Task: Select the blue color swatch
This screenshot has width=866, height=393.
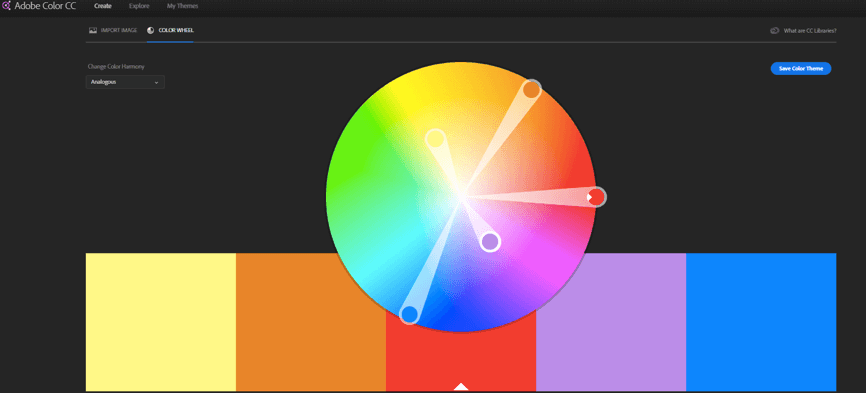Action: click(761, 322)
